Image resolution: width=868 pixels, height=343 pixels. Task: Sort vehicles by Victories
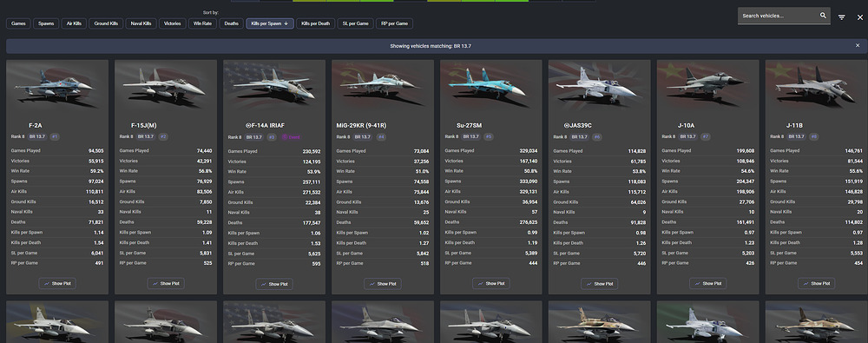(172, 23)
